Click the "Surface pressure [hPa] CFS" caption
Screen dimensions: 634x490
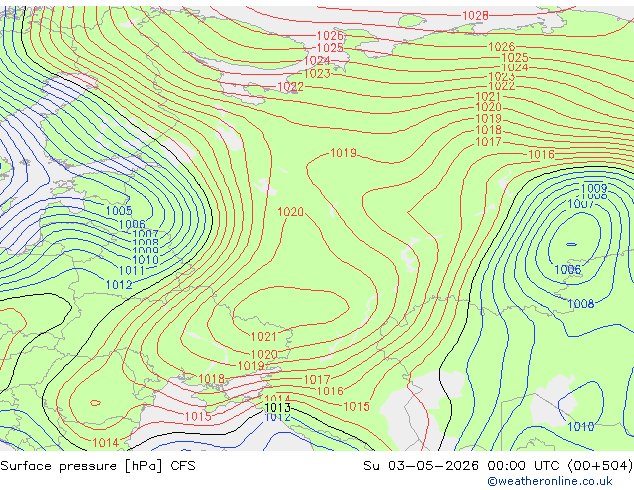[98, 466]
